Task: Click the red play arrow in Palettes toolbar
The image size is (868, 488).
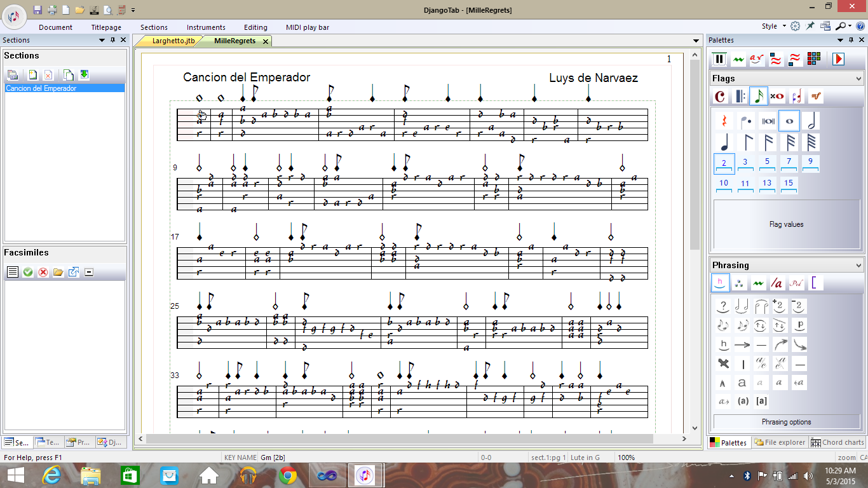Action: [x=838, y=59]
